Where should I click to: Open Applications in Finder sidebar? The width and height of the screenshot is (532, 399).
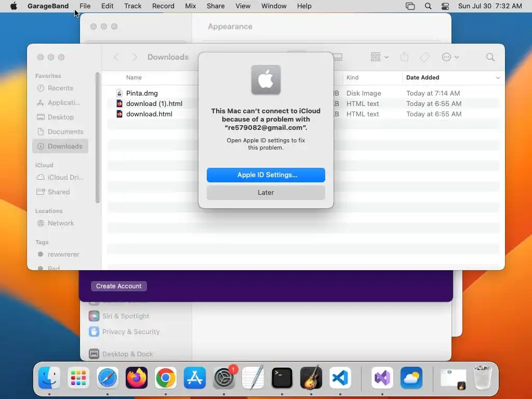[x=60, y=102]
